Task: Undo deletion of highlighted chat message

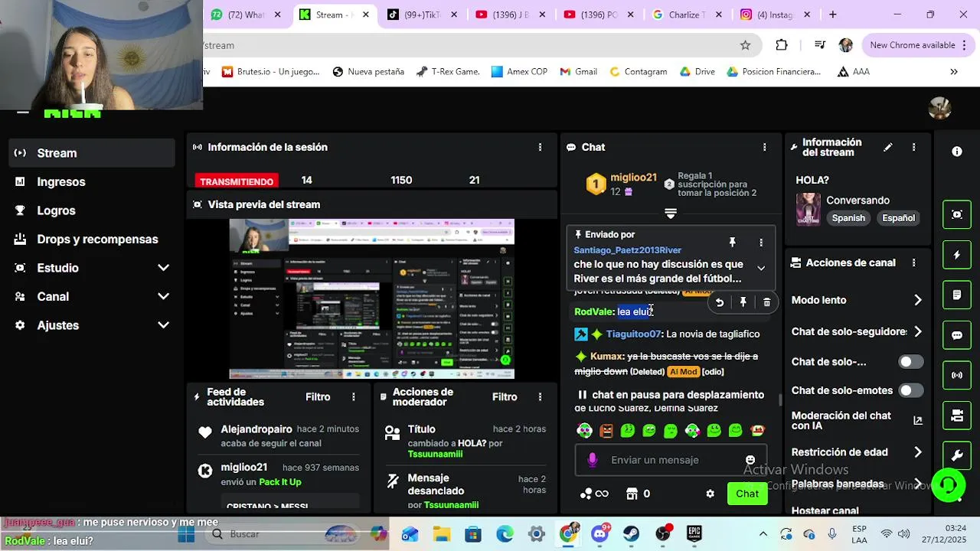Action: (x=720, y=302)
